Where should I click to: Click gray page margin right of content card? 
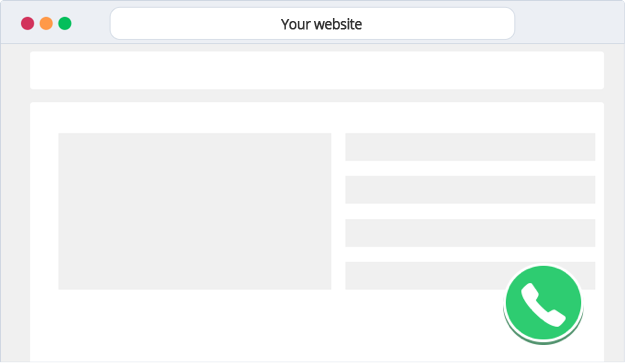tap(614, 203)
